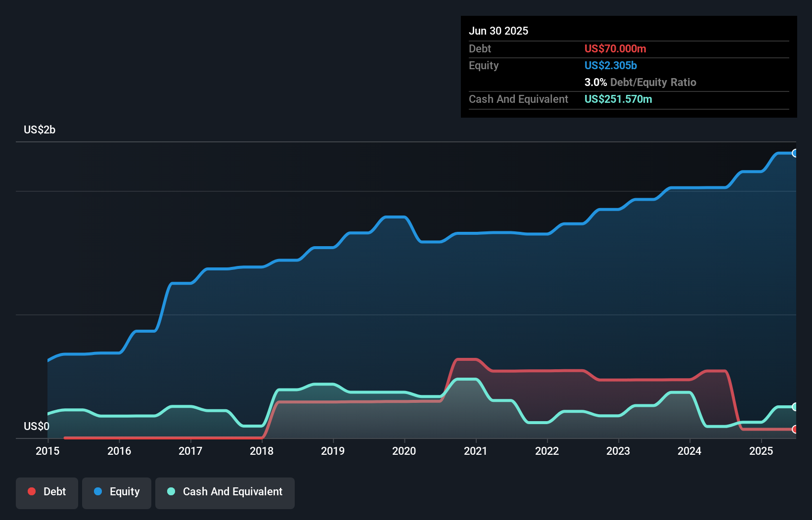Click the US$0 axis label

36,426
